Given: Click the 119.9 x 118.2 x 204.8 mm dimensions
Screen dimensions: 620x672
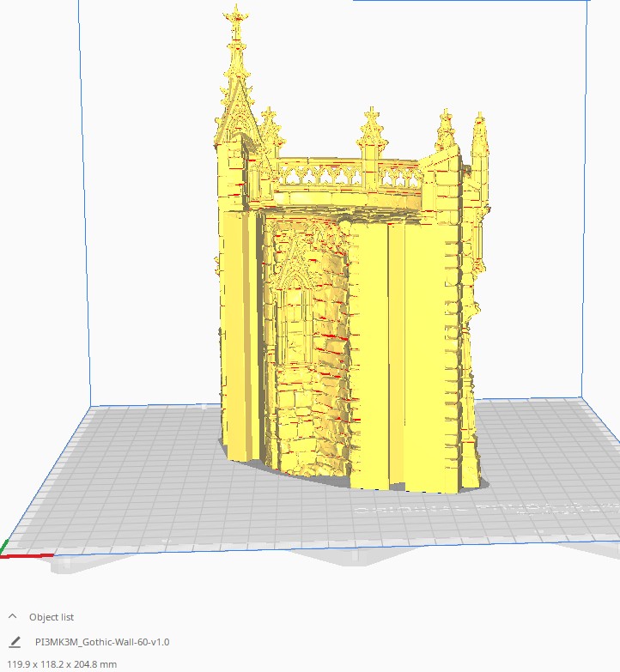Looking at the screenshot, I should click(x=62, y=664).
